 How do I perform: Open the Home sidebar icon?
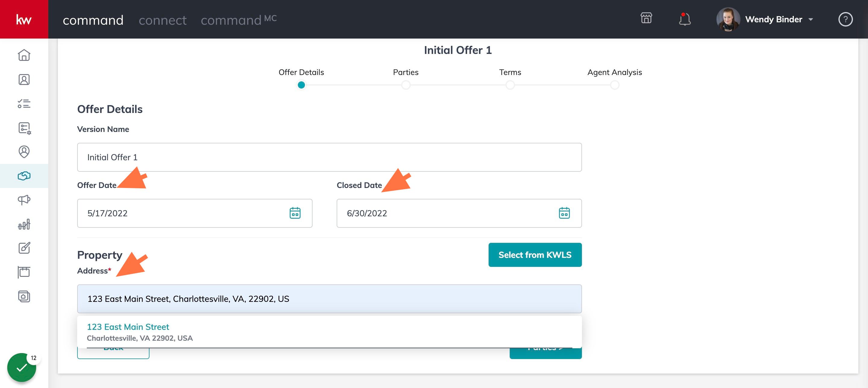tap(24, 55)
